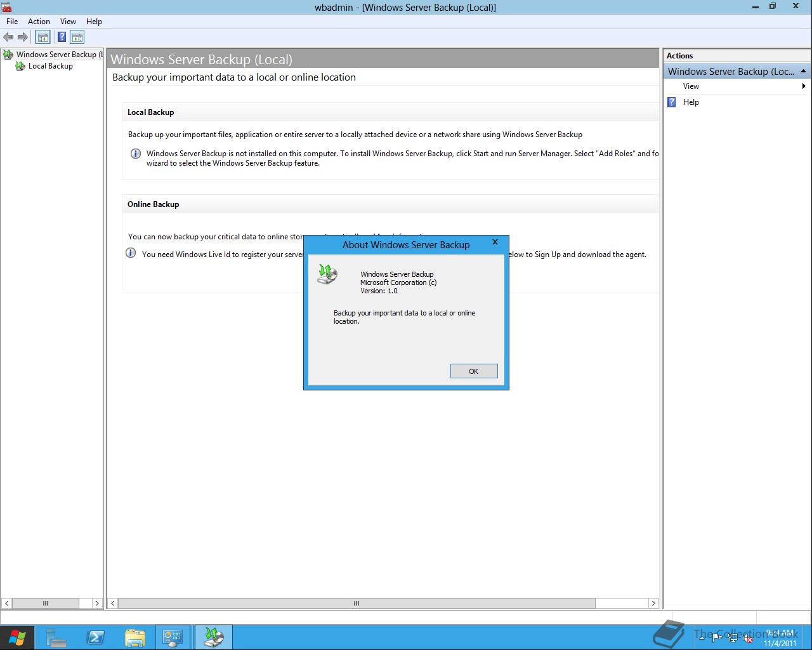Screen dimensions: 812x650
Task: Click Windows Server Backup taskbar icon
Action: click(213, 637)
